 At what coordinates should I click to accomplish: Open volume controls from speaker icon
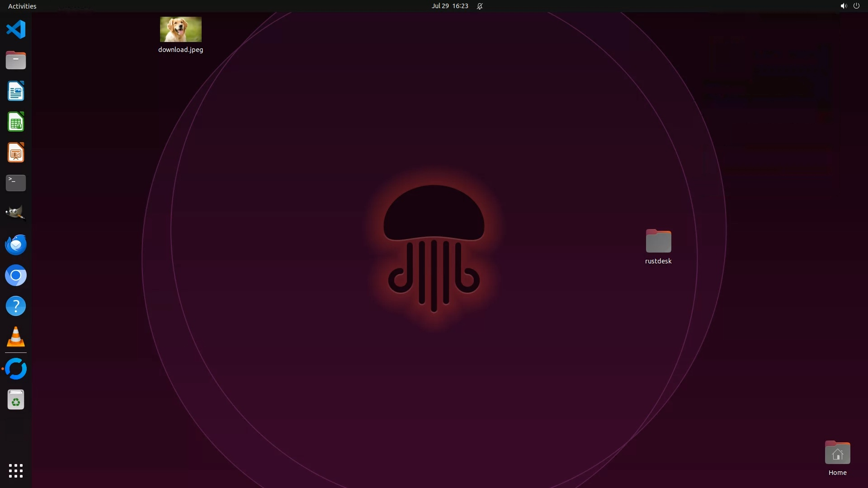[843, 6]
